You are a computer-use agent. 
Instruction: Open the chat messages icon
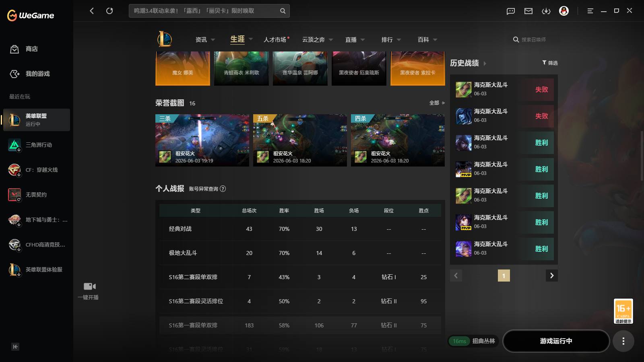point(511,11)
